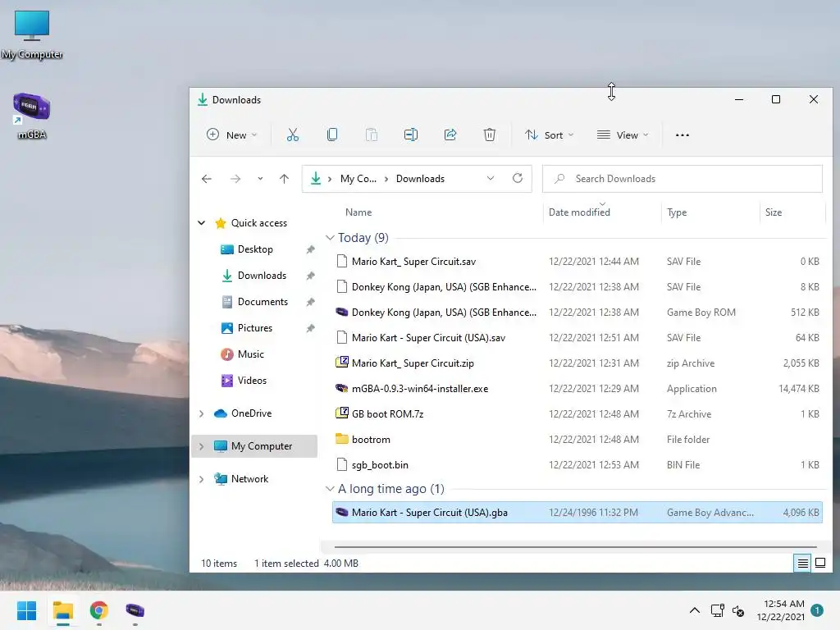Open mGBA shortcut on desktop
Viewport: 840px width, 630px height.
point(32,116)
